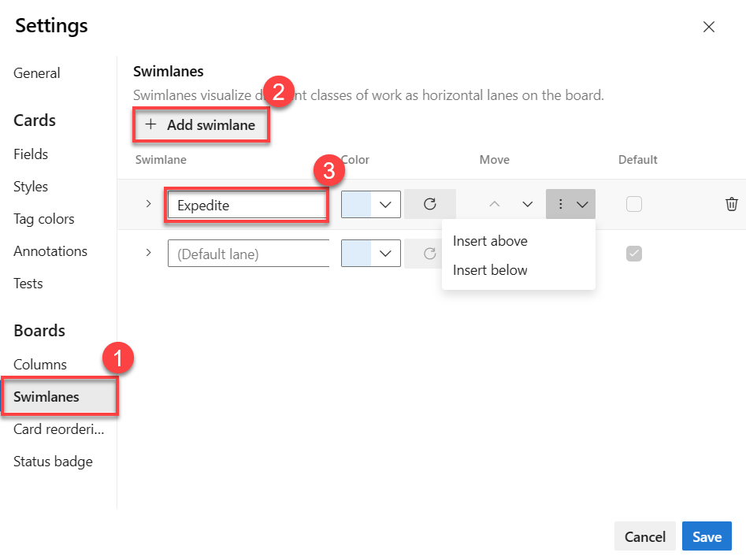The width and height of the screenshot is (746, 560).
Task: Check the Default checkbox for Expedite
Action: pos(634,205)
